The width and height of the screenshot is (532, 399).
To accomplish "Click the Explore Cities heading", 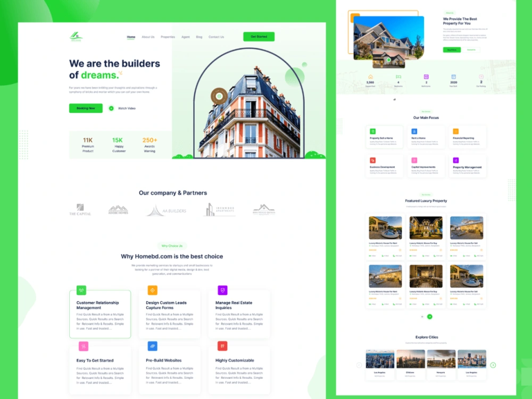I will point(427,337).
